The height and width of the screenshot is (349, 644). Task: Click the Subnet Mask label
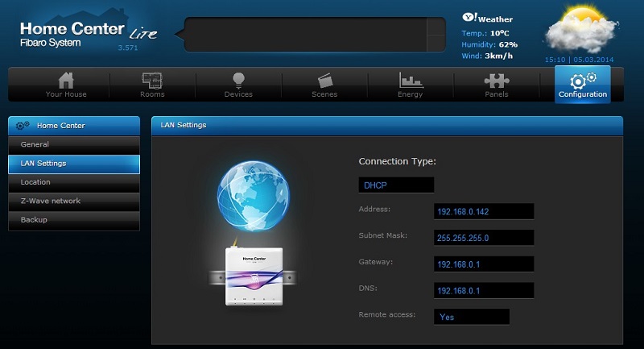pyautogui.click(x=383, y=235)
